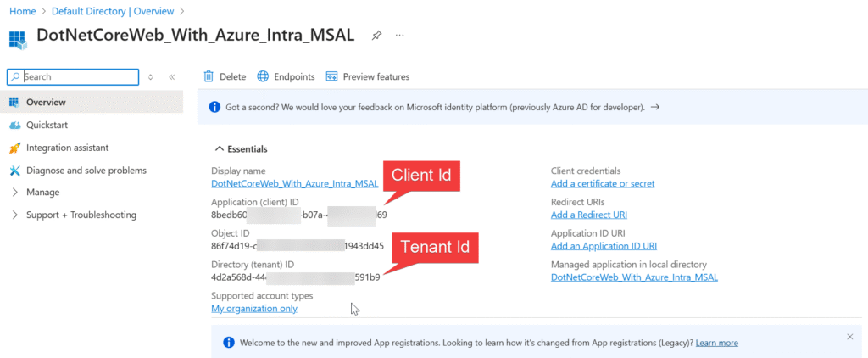This screenshot has width=868, height=358.
Task: Click the Delete toolbar button
Action: point(225,76)
